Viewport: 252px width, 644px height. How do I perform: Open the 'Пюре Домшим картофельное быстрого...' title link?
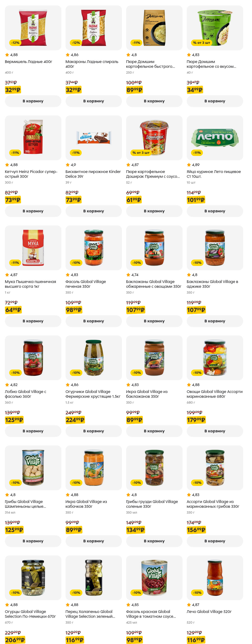click(150, 64)
